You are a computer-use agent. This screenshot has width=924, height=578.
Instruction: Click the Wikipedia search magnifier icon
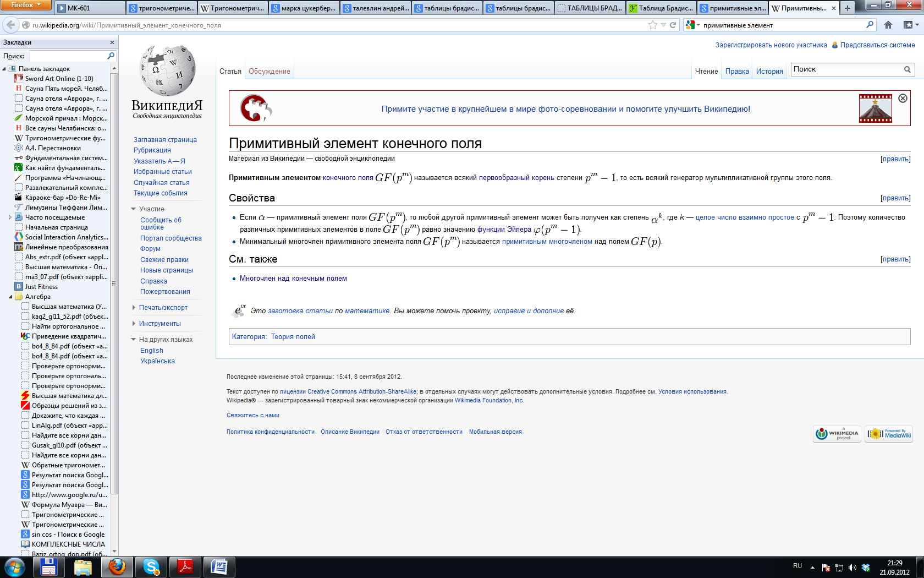click(x=908, y=69)
